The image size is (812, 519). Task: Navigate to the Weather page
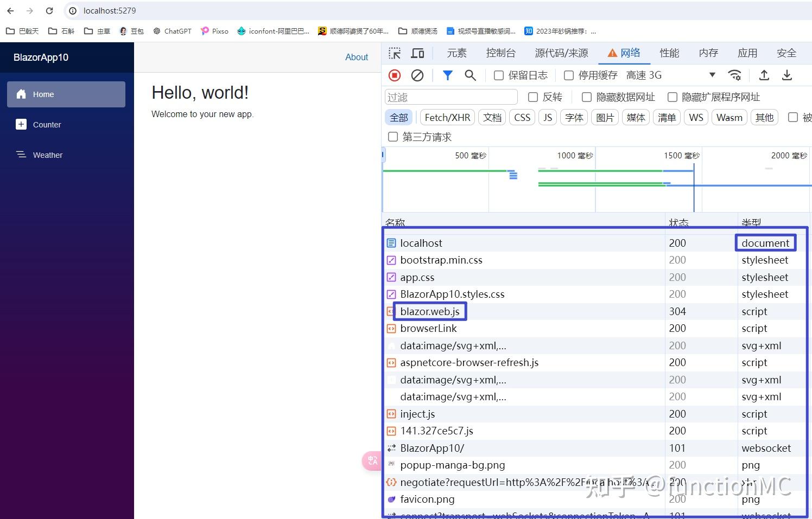pyautogui.click(x=47, y=155)
